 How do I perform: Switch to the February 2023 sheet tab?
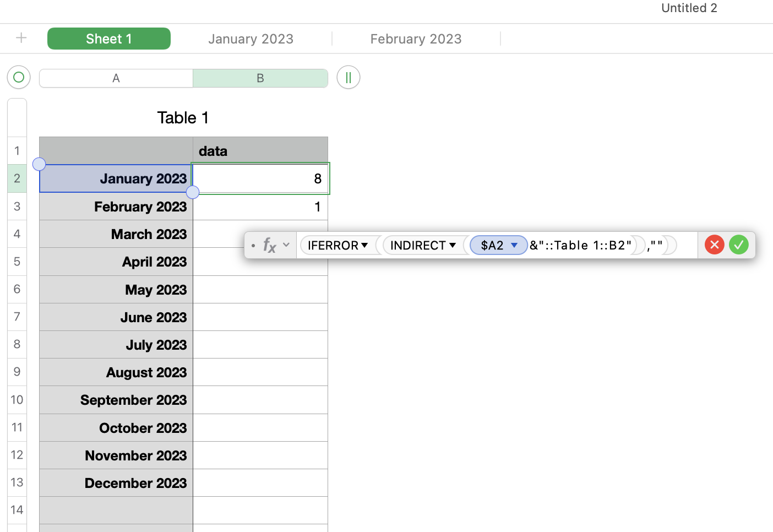point(416,39)
